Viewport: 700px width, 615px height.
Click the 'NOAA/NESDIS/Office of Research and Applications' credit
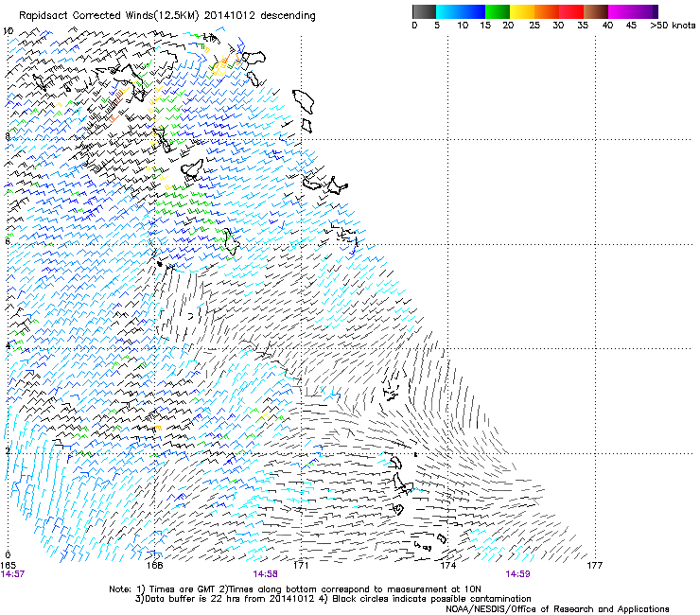(557, 609)
